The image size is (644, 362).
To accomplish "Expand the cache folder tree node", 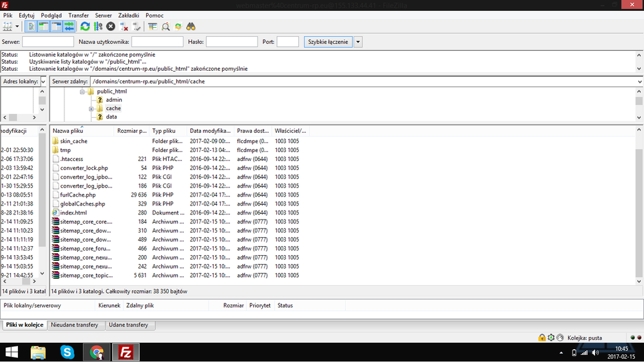I will click(91, 108).
